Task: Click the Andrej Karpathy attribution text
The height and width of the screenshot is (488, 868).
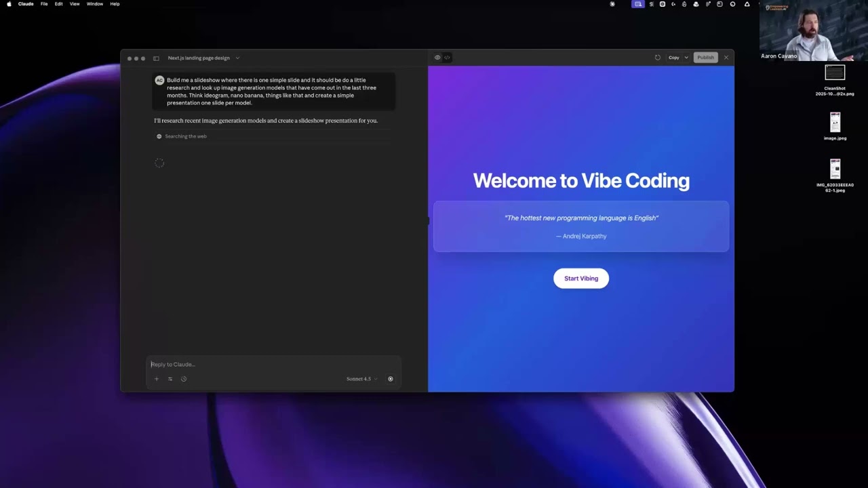Action: coord(581,237)
